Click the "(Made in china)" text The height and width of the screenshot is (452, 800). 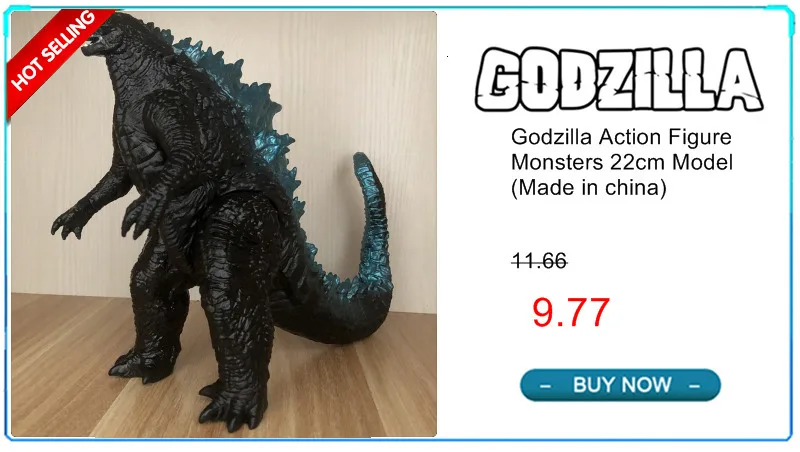coord(588,188)
